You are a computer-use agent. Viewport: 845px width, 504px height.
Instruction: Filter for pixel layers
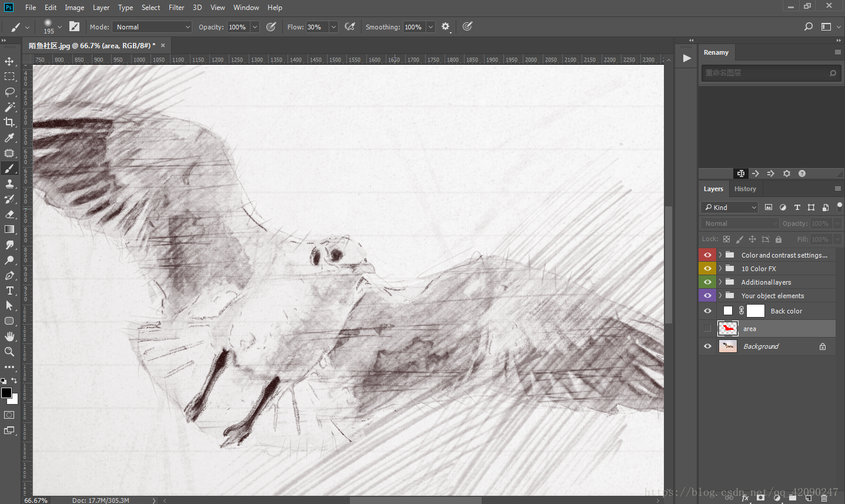769,207
